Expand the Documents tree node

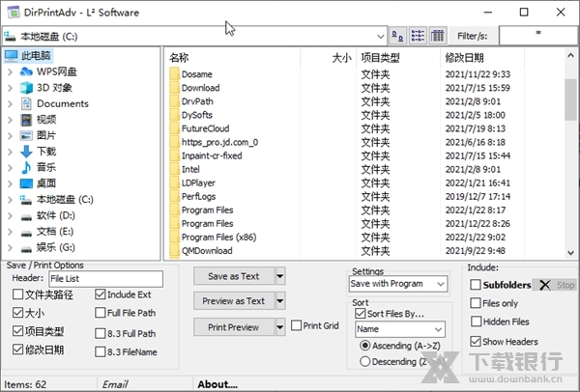pos(9,103)
